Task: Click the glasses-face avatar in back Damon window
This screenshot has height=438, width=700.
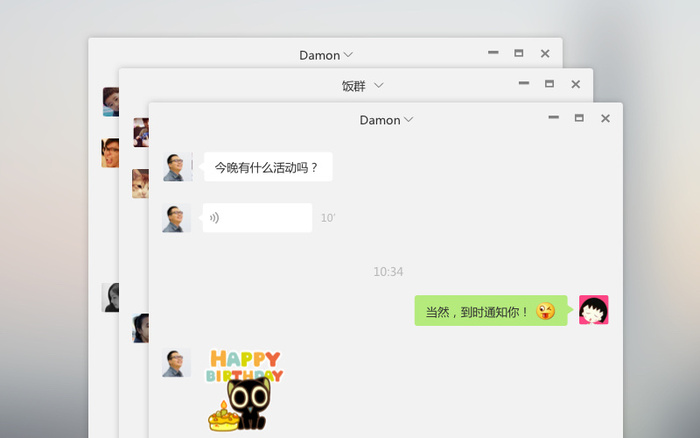Action: pos(110,153)
